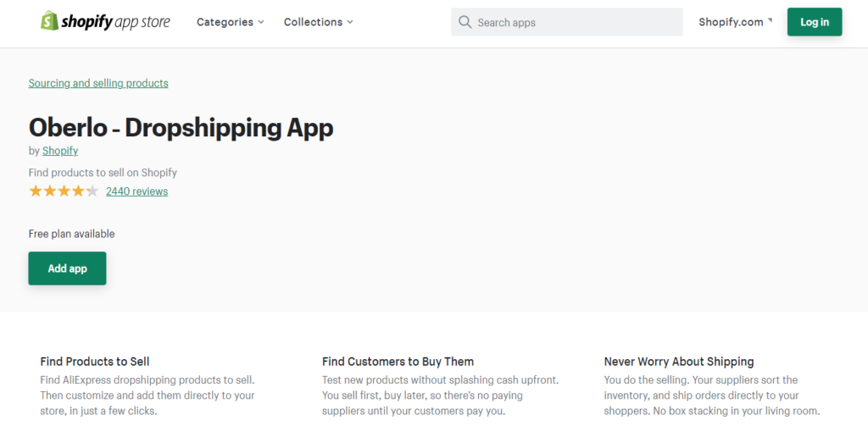Click Find Customers to Buy Them heading
This screenshot has width=868, height=448.
[x=398, y=362]
